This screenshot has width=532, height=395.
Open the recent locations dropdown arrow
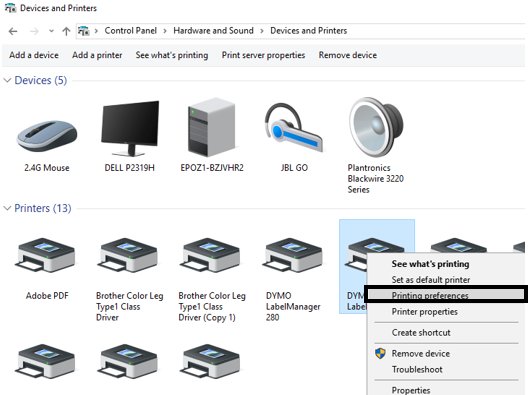(x=51, y=31)
